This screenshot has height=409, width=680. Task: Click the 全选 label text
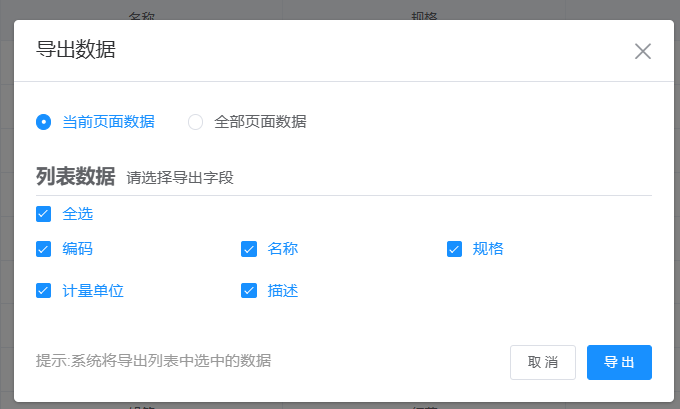[78, 214]
